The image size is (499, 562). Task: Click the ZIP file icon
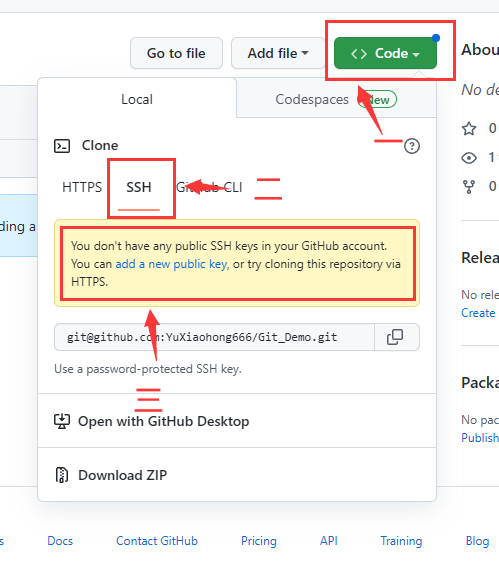[62, 475]
